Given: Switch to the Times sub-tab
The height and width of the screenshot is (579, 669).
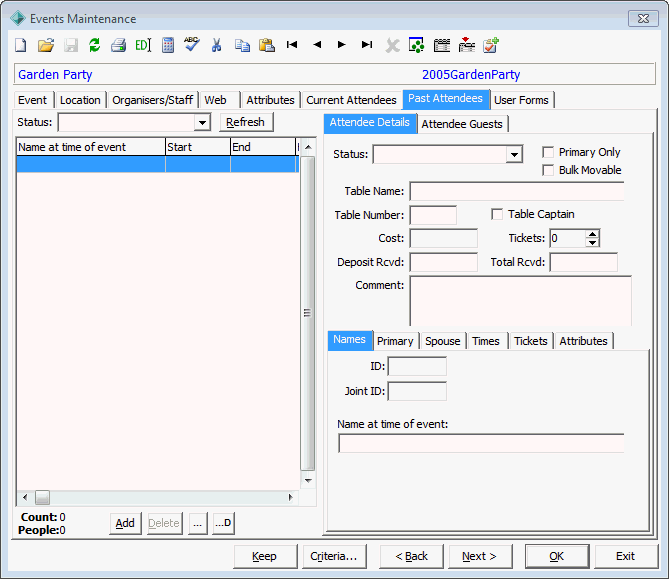Looking at the screenshot, I should [486, 341].
